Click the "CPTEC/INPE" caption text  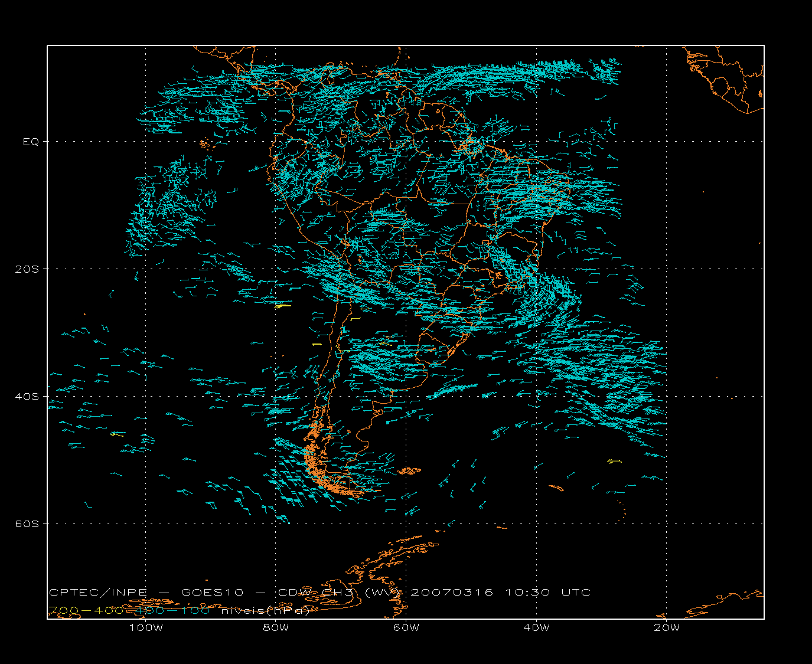pos(98,593)
